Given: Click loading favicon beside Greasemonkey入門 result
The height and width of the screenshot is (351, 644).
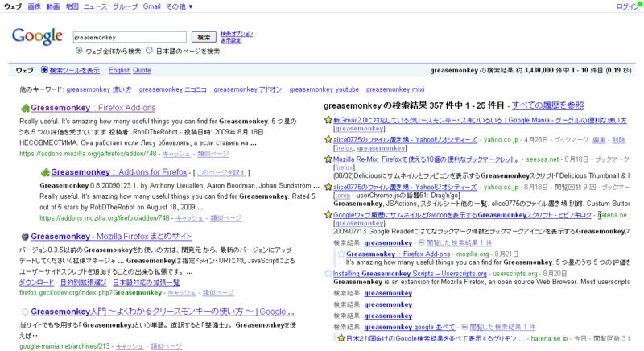Looking at the screenshot, I should (x=25, y=312).
